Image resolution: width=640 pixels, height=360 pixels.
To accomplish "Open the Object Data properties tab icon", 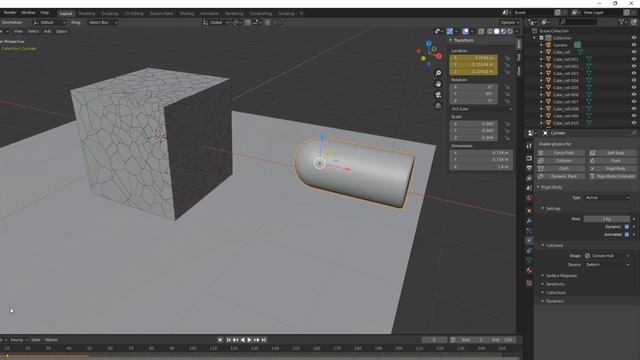I will pyautogui.click(x=529, y=260).
